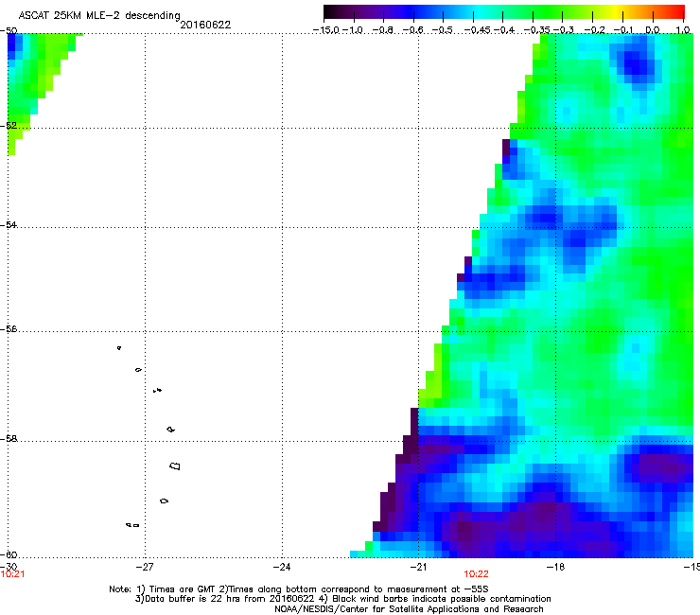The image size is (700, 615).
Task: Click the latitude label -58
Action: (9, 439)
